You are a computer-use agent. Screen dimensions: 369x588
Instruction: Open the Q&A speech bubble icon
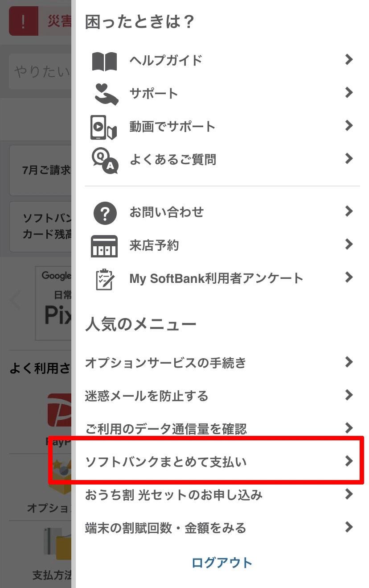[105, 160]
